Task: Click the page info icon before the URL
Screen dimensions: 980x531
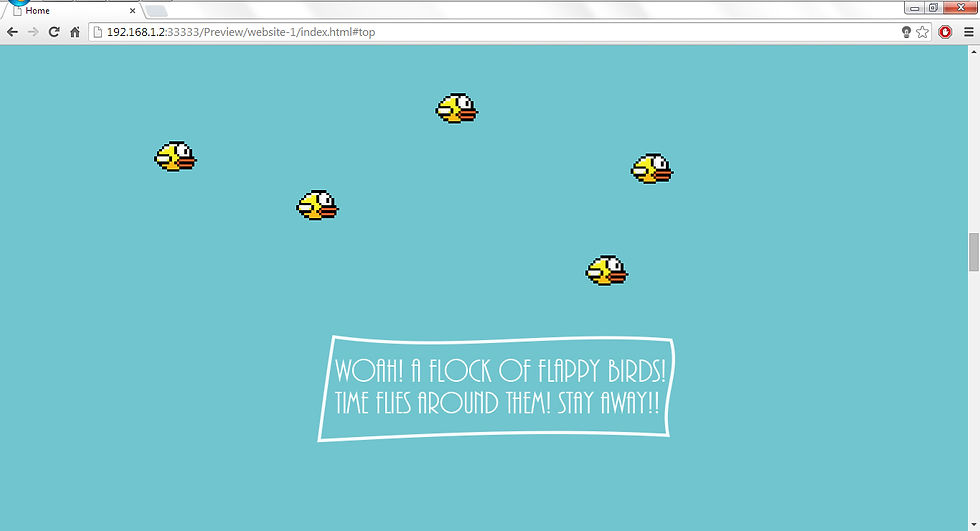Action: 98,32
